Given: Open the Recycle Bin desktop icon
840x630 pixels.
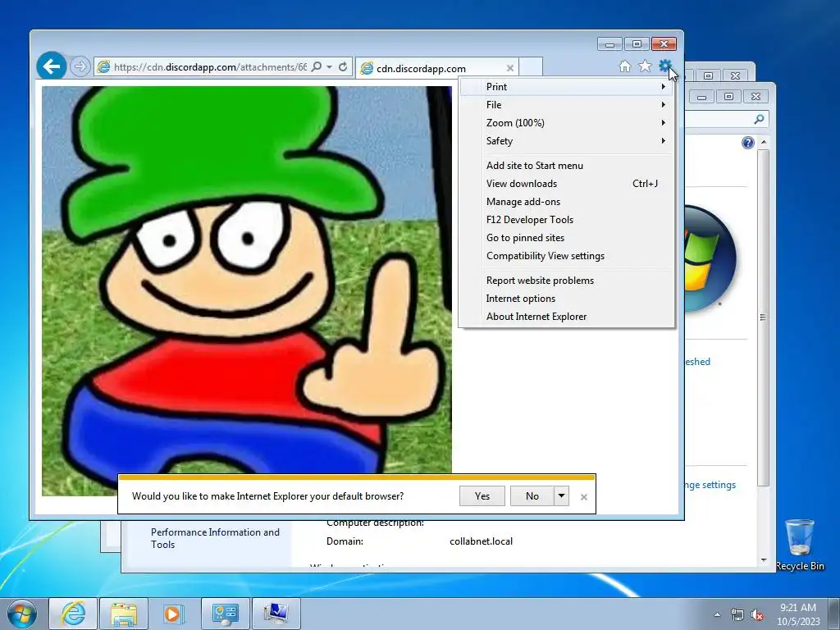Looking at the screenshot, I should pyautogui.click(x=799, y=545).
